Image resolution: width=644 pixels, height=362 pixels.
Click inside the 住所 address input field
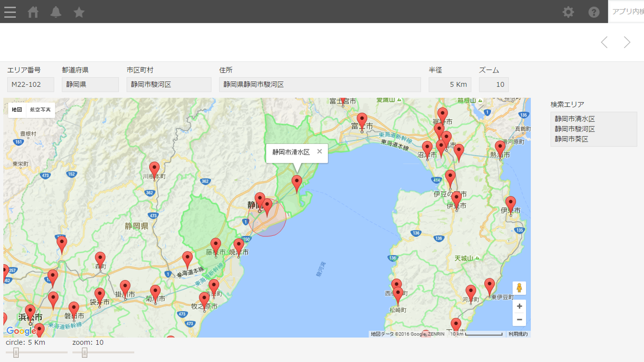320,84
